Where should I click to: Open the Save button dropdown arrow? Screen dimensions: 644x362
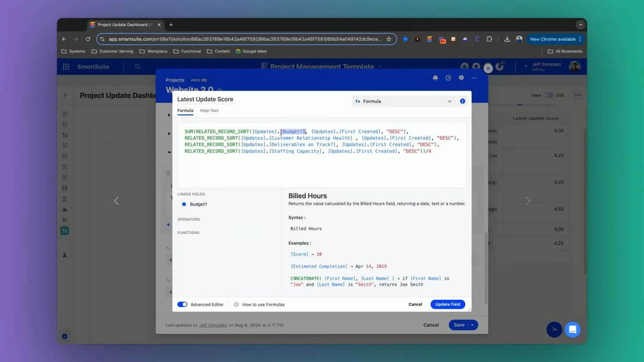coord(472,325)
